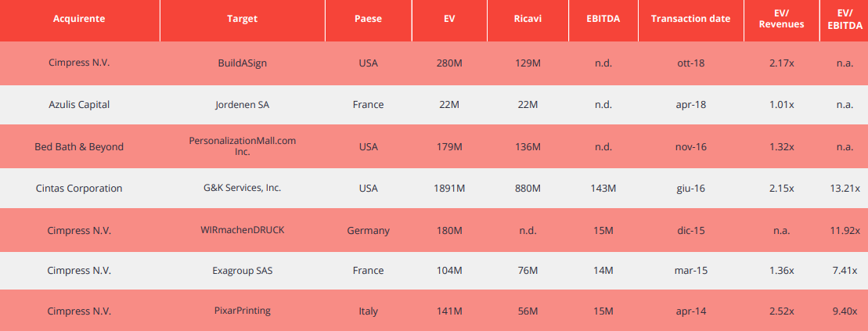Click the G&K Services, Inc. cell
The width and height of the screenshot is (868, 331).
tap(243, 189)
